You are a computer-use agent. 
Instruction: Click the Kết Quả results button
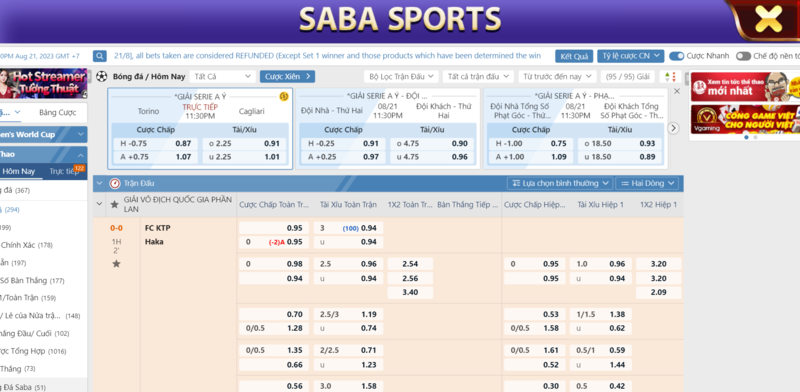pyautogui.click(x=574, y=56)
